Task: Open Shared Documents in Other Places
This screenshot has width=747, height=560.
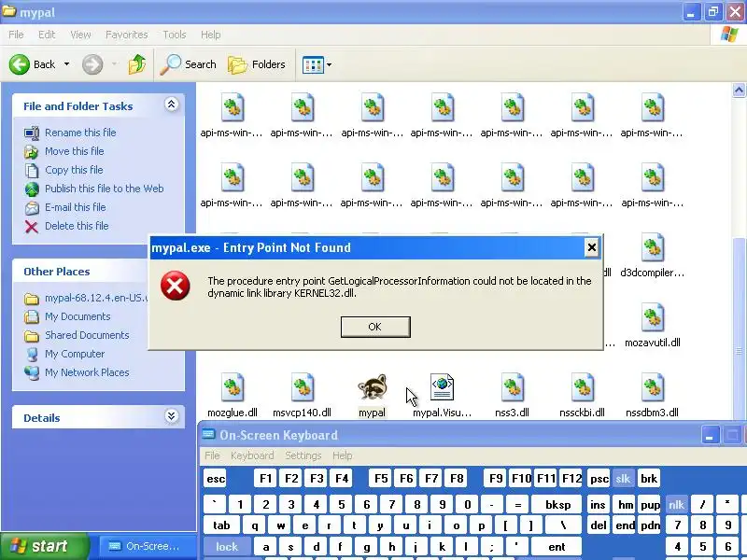Action: 87,335
